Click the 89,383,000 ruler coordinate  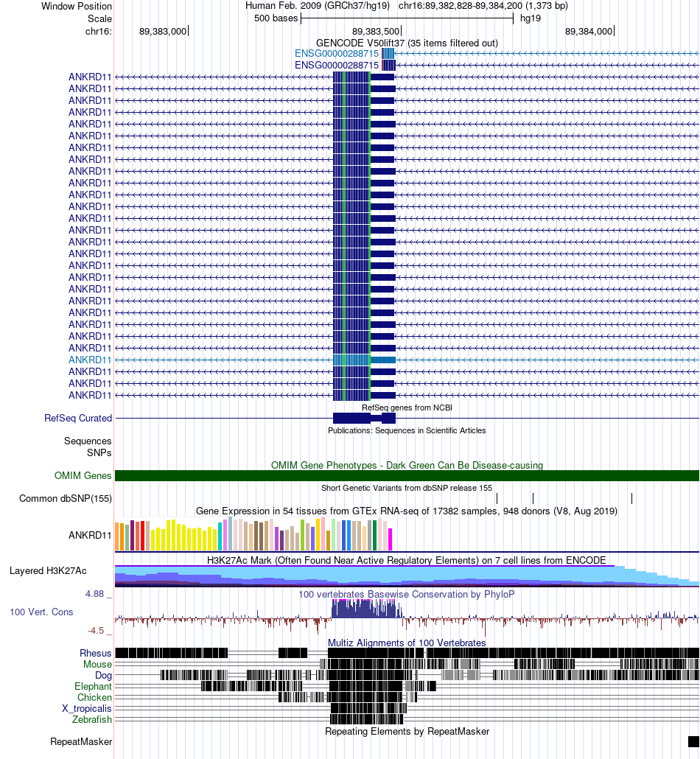pyautogui.click(x=163, y=32)
